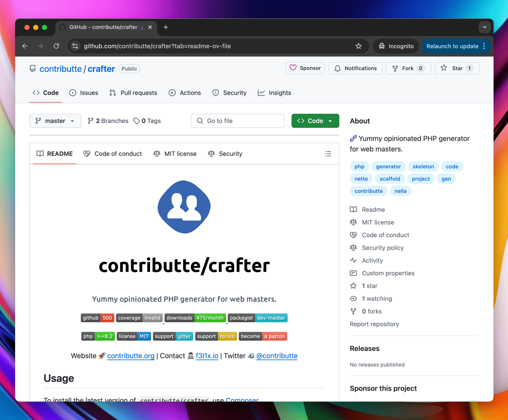The height and width of the screenshot is (420, 508).
Task: Open a new browser tab
Action: (x=166, y=27)
